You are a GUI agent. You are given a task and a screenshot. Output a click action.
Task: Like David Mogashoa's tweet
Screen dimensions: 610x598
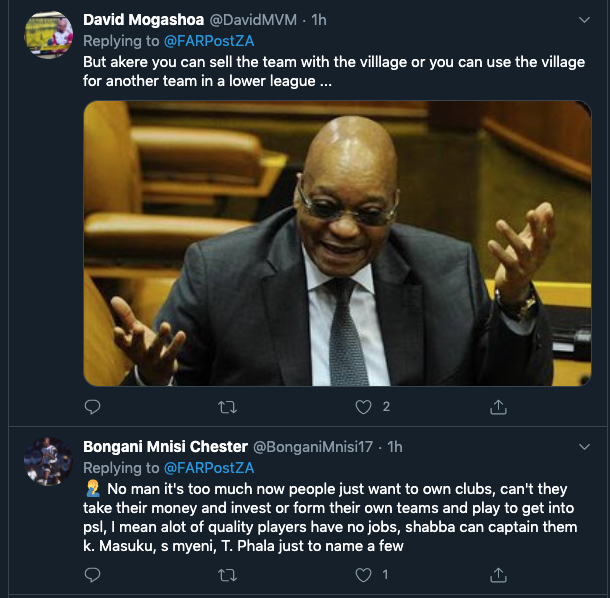pyautogui.click(x=364, y=407)
